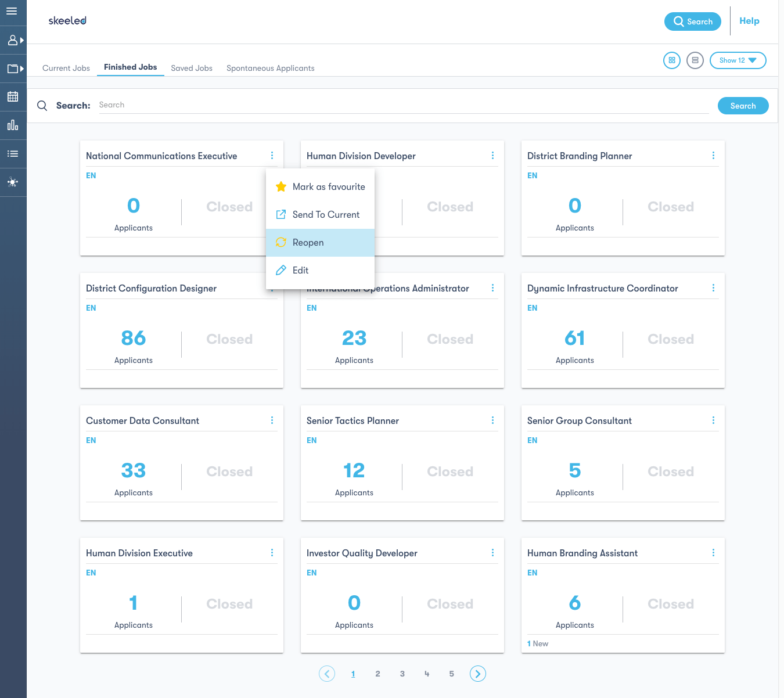This screenshot has width=784, height=698.
Task: Open options for Investor Quality Developer
Action: tap(492, 553)
